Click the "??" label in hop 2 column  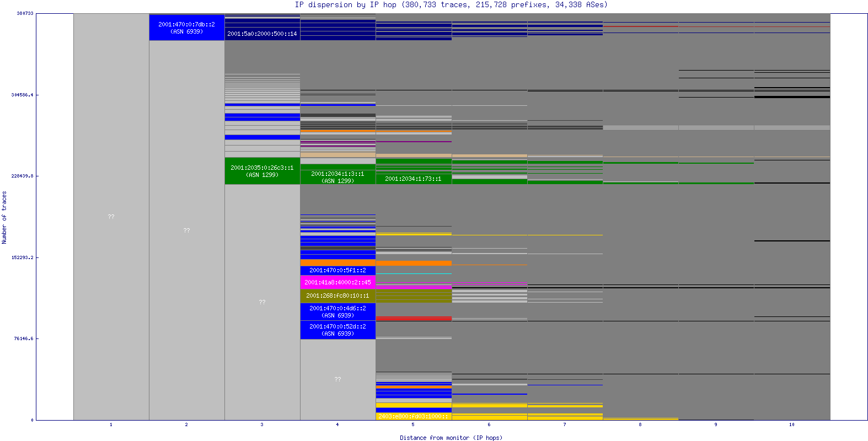(x=186, y=230)
